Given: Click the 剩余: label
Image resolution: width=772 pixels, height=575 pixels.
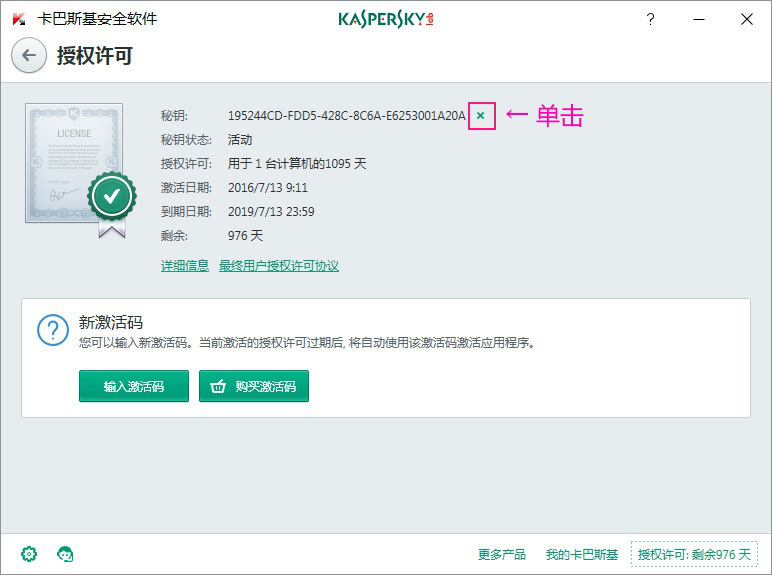Looking at the screenshot, I should pos(174,235).
